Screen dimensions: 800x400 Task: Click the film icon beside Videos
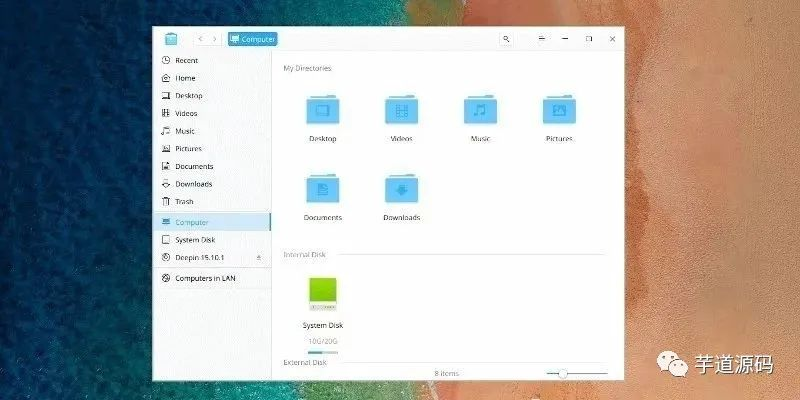165,113
